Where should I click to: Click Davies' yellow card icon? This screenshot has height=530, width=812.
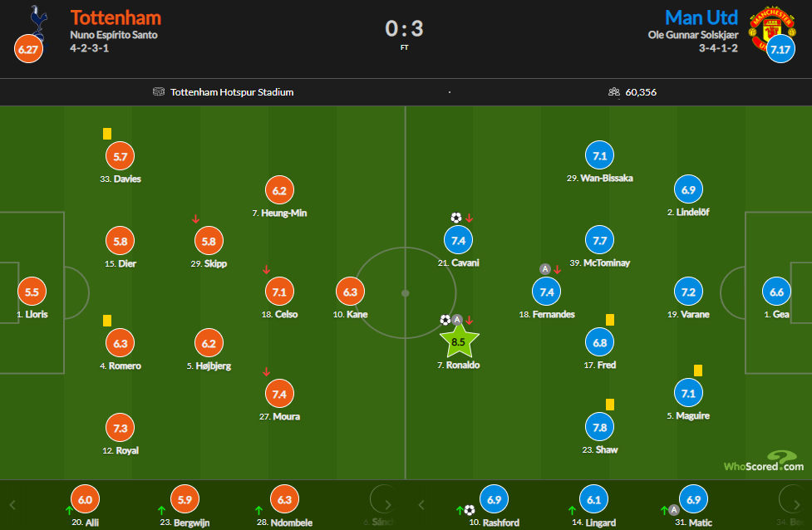tap(107, 134)
